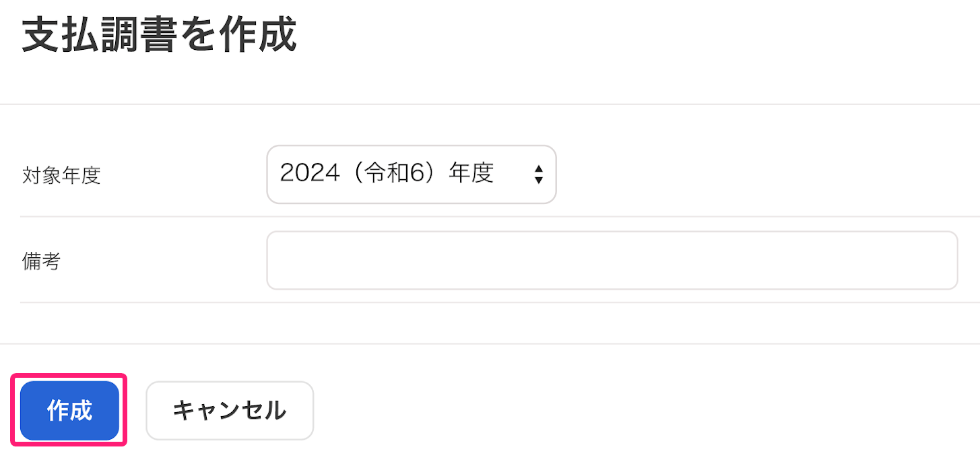Click the empty field beside 備考
Image resolution: width=980 pixels, height=466 pixels.
[612, 261]
